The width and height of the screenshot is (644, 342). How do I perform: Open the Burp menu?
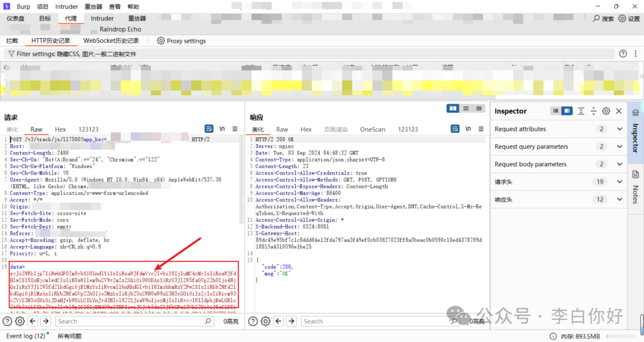coord(23,7)
